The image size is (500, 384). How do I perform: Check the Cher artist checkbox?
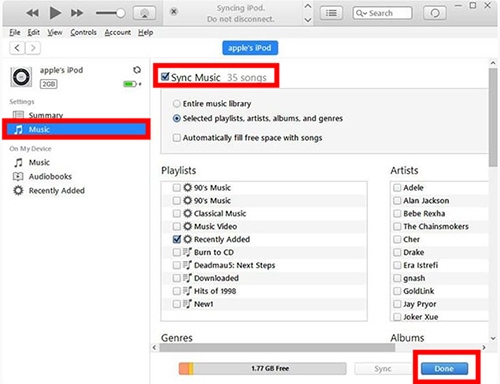(x=397, y=239)
